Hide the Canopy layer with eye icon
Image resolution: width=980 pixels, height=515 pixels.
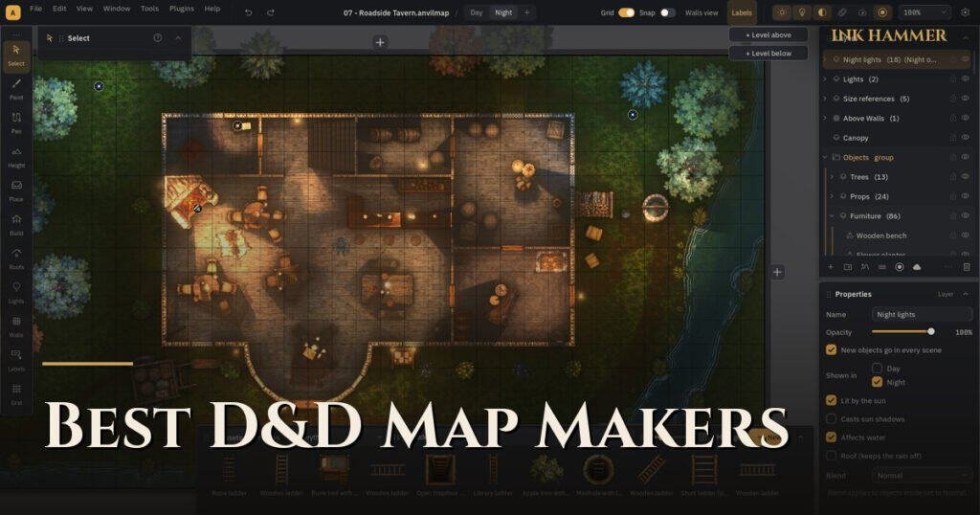(x=966, y=138)
